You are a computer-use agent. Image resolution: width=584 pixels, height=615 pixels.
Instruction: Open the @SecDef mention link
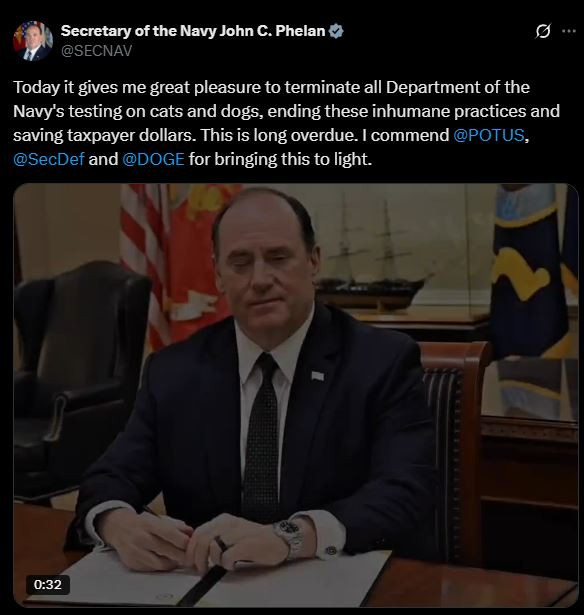pyautogui.click(x=49, y=159)
